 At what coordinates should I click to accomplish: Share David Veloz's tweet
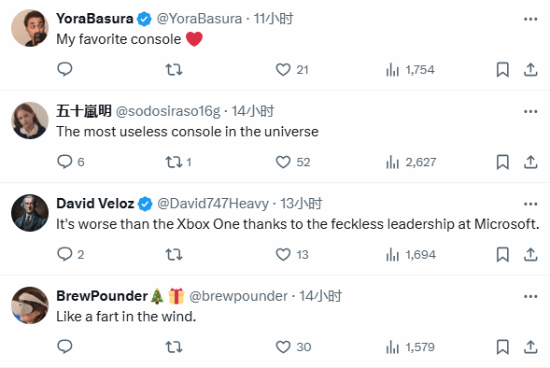(531, 255)
